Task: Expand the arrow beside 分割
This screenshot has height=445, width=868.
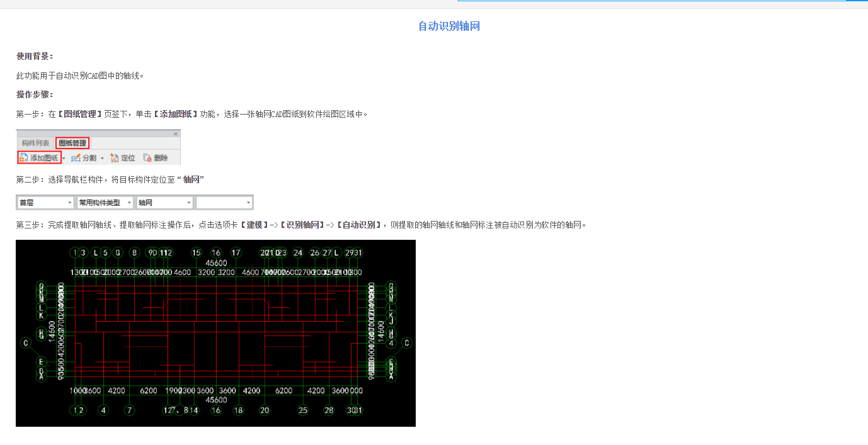Action: 102,158
